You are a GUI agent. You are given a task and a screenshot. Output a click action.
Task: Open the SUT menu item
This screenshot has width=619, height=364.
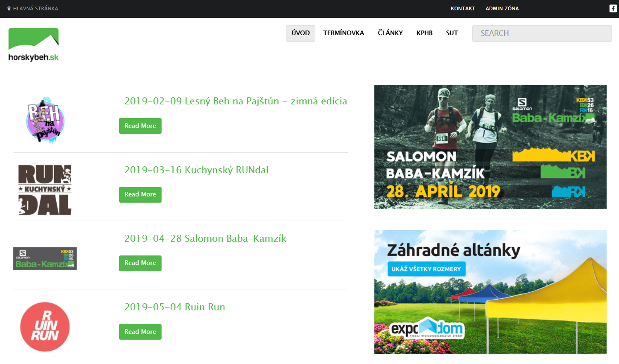pos(452,33)
